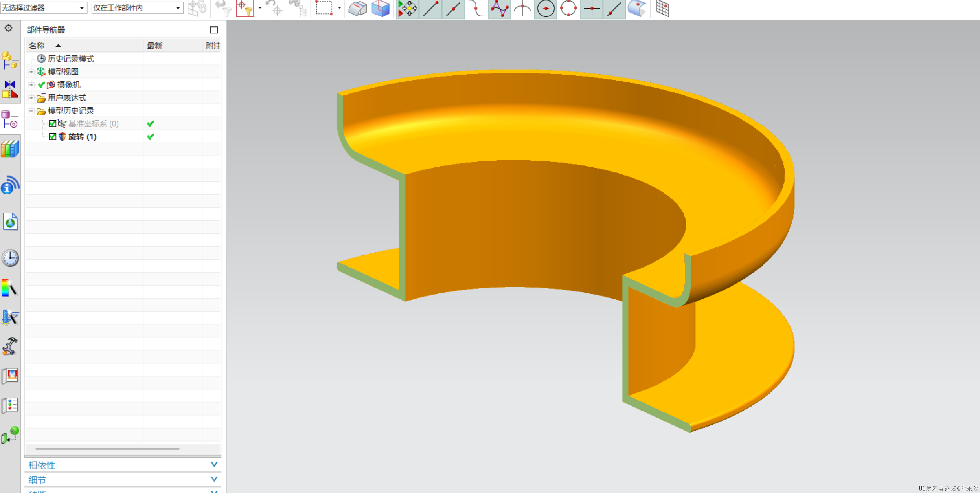Open the Manufacturing Wizards hammer icon
The width and height of the screenshot is (980, 493).
coord(10,346)
